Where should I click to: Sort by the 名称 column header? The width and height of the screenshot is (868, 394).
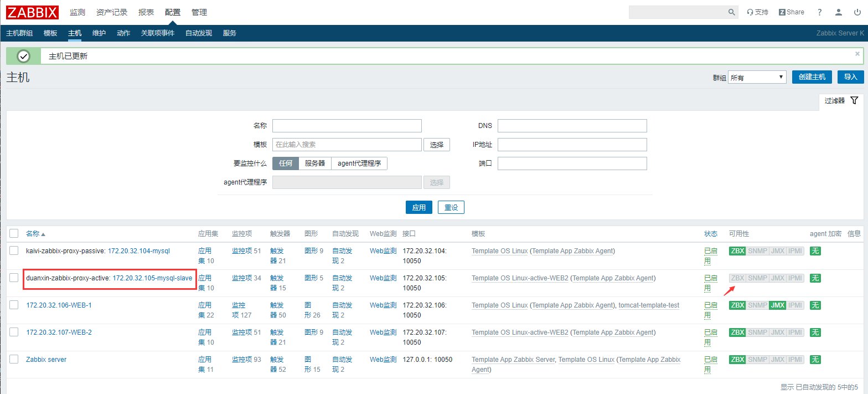[x=35, y=234]
